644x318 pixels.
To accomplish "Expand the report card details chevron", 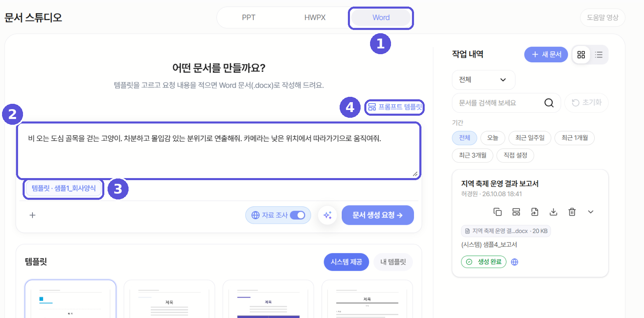I will click(591, 212).
